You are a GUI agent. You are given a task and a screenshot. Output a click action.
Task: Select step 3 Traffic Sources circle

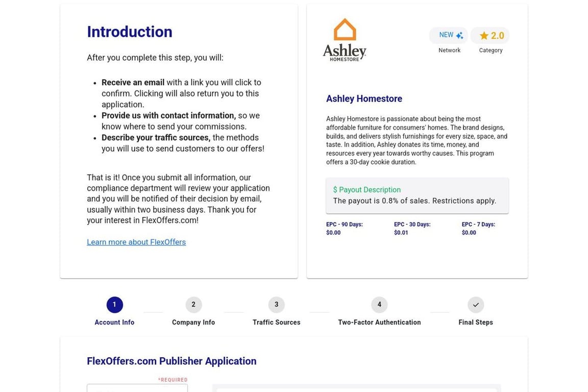[x=276, y=305]
